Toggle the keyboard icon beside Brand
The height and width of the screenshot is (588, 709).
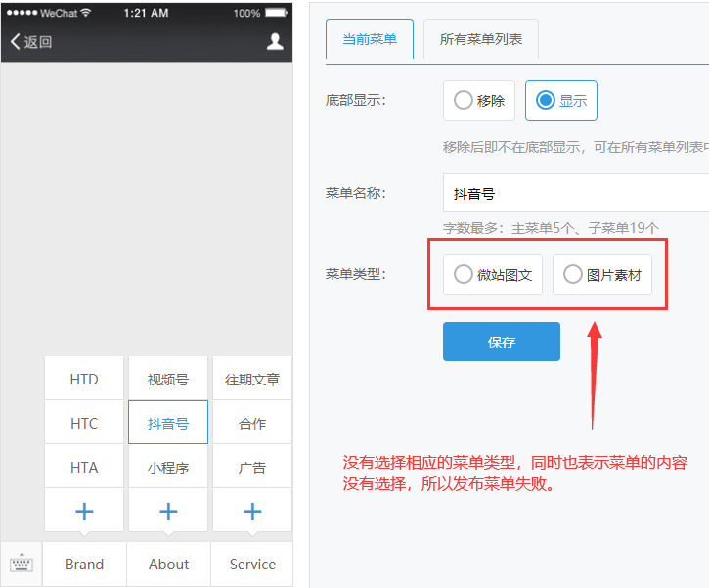[x=22, y=564]
